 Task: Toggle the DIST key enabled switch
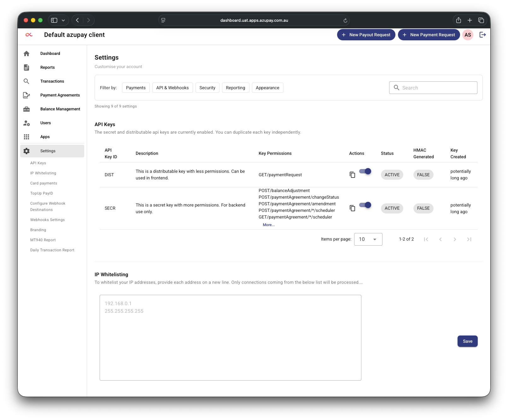[x=365, y=171]
